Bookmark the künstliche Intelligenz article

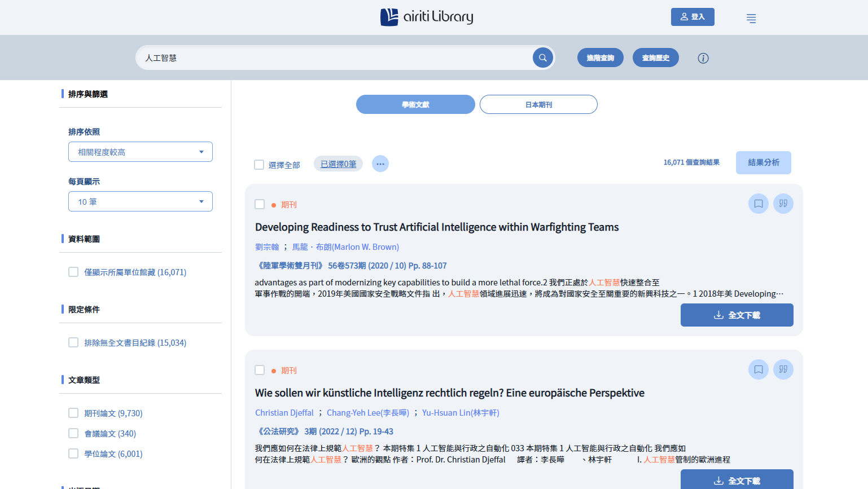click(758, 369)
